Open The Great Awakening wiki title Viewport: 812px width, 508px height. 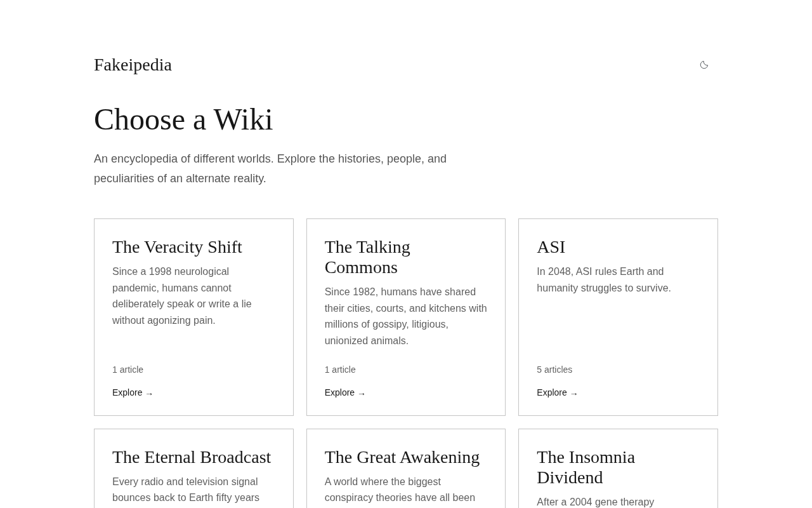click(402, 457)
